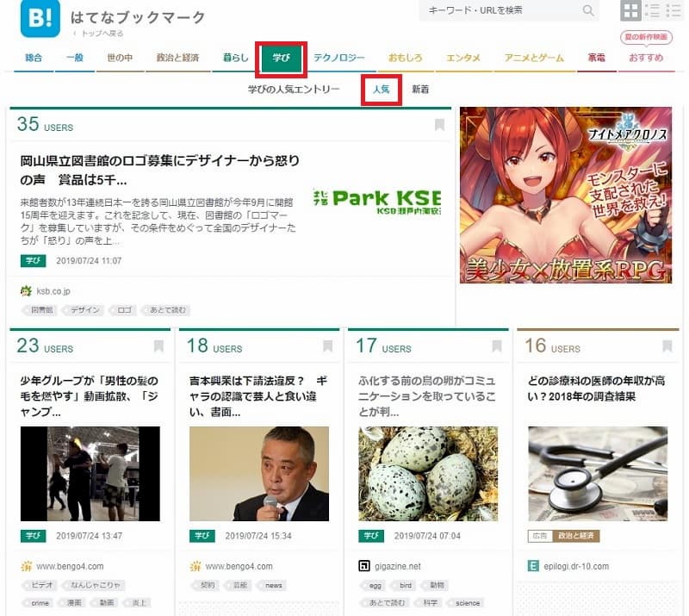The width and height of the screenshot is (689, 616).
Task: Open the 総合 category tab
Action: [34, 58]
